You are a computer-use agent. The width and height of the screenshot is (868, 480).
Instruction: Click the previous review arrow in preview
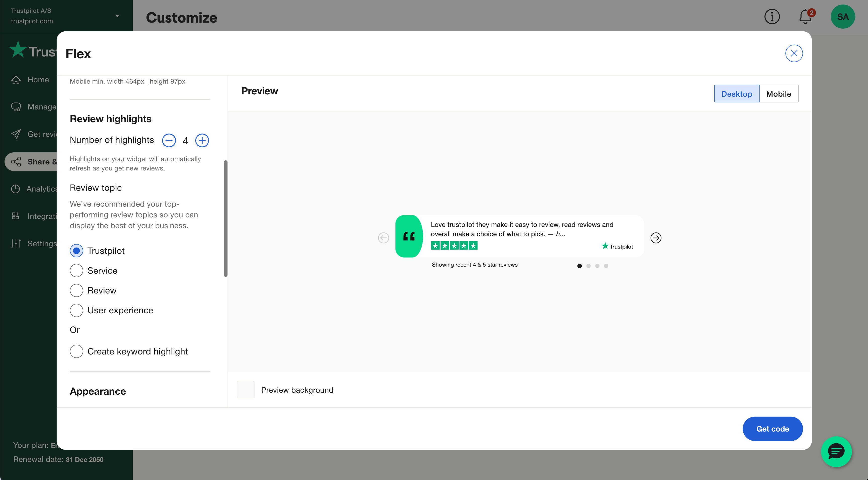[x=383, y=238]
